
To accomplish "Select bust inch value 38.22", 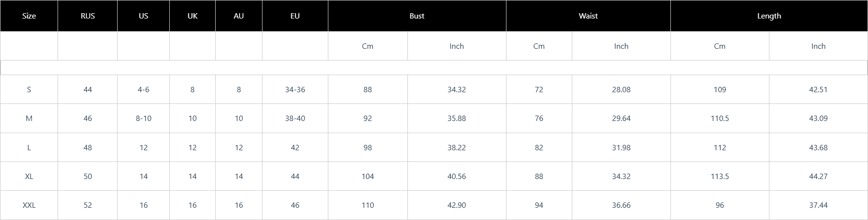I will pos(457,148).
